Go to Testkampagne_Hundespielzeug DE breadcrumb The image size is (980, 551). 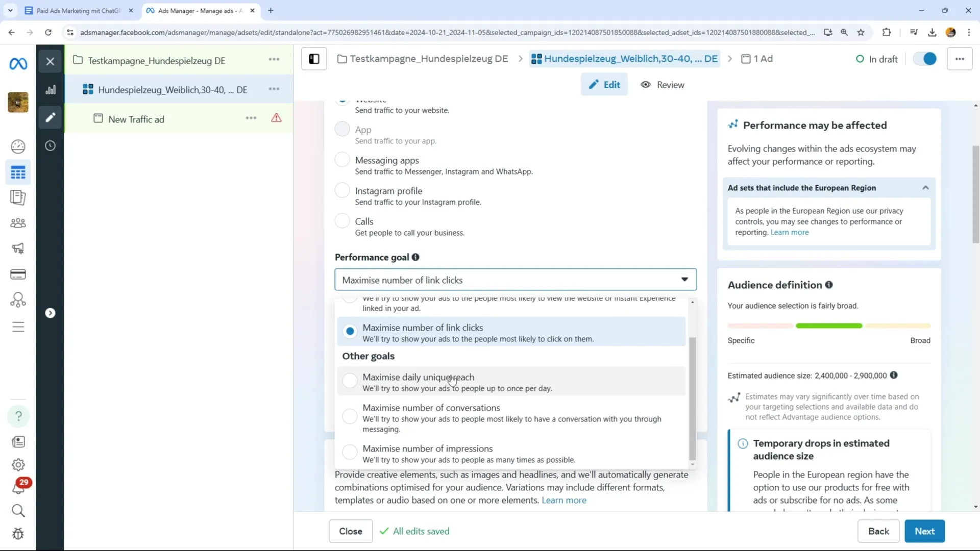tap(423, 59)
